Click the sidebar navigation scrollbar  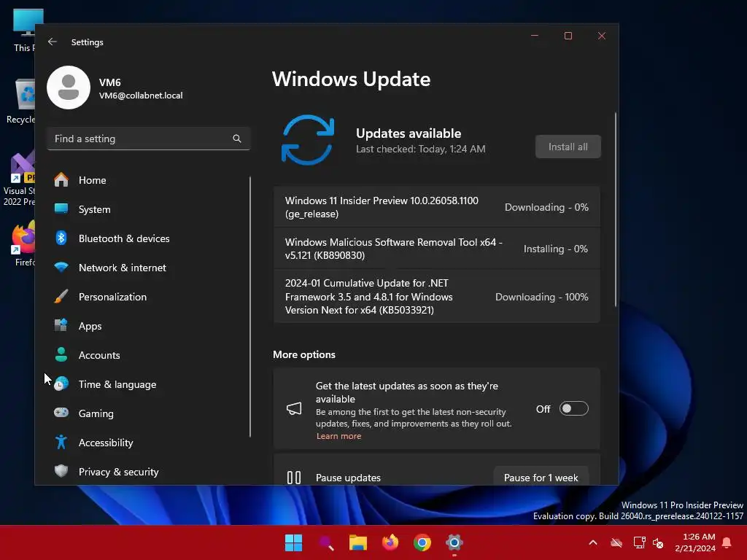tap(250, 307)
